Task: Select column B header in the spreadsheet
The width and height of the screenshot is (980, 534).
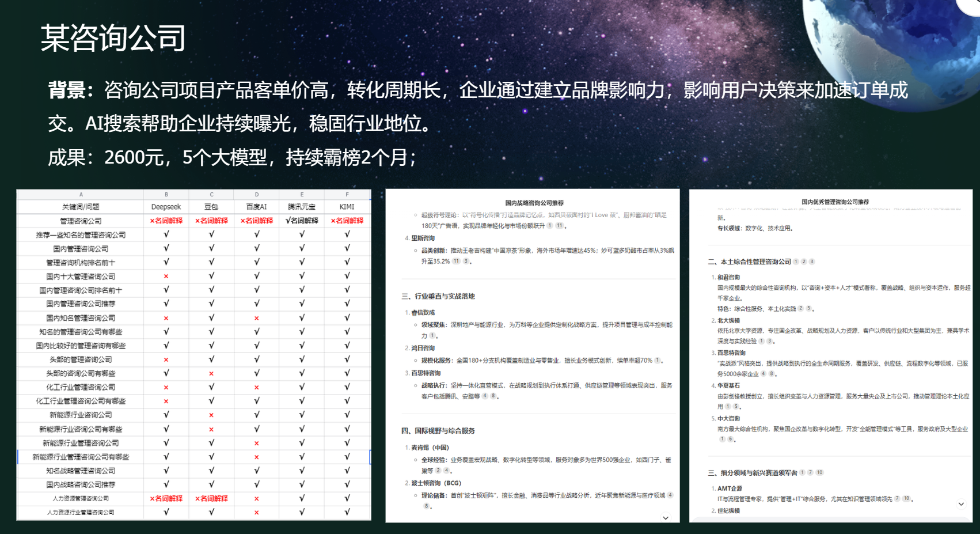Action: pyautogui.click(x=166, y=195)
